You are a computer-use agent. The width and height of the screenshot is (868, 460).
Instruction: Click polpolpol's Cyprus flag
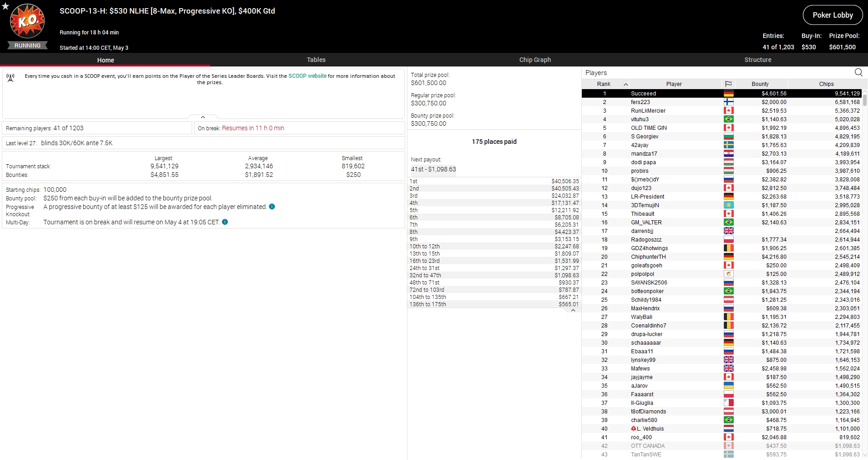(x=728, y=274)
